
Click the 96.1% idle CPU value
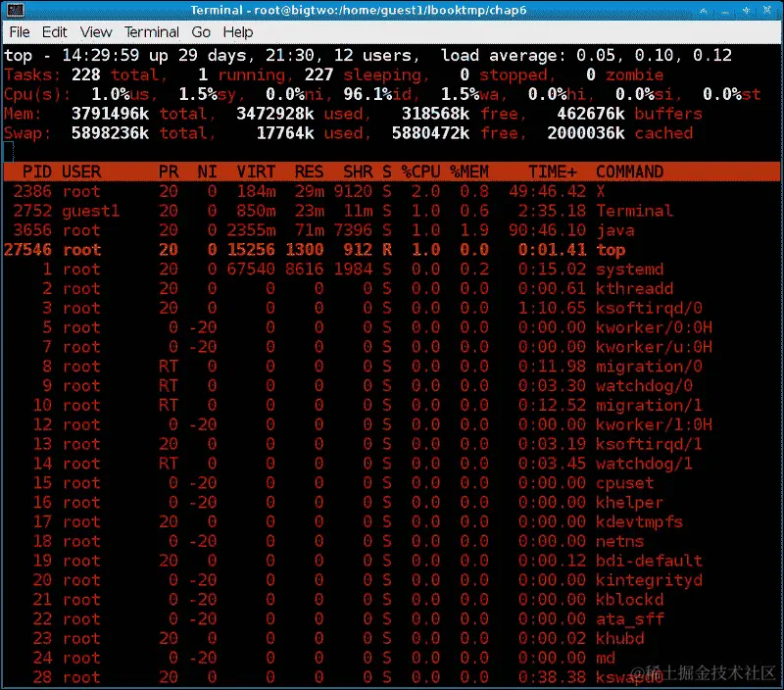[x=368, y=94]
